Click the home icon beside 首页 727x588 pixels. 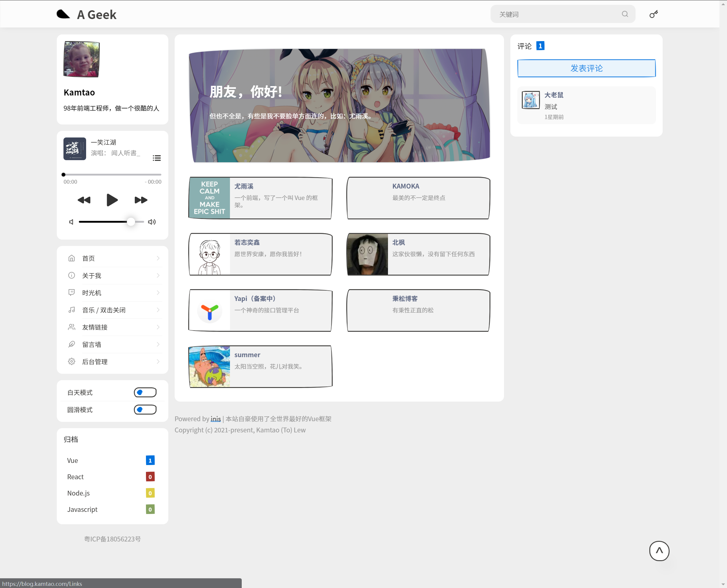(x=72, y=258)
